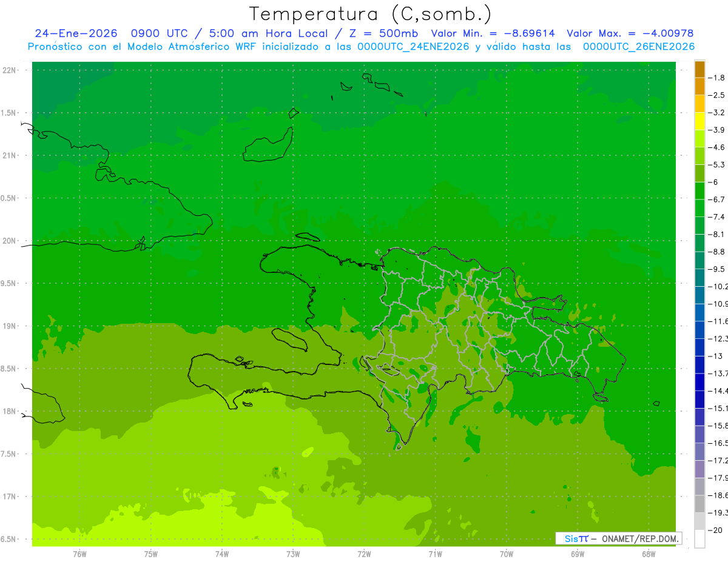The image size is (728, 562).
Task: Click the "0000UTC_24ENE2026" initialization time
Action: click(413, 47)
